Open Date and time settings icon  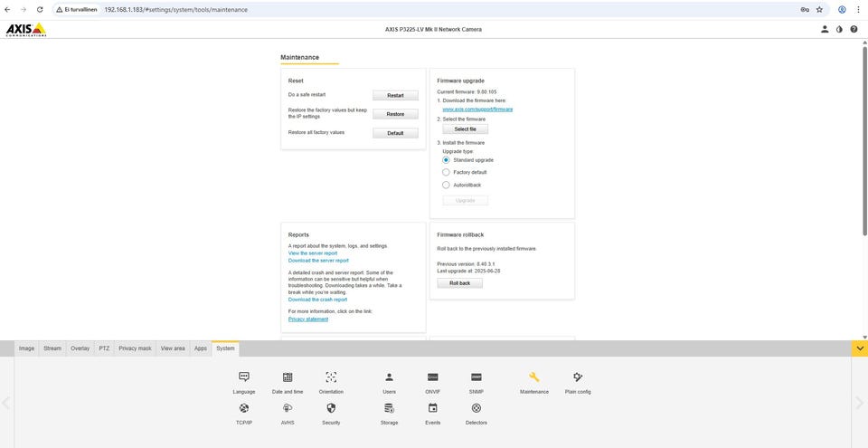point(288,377)
